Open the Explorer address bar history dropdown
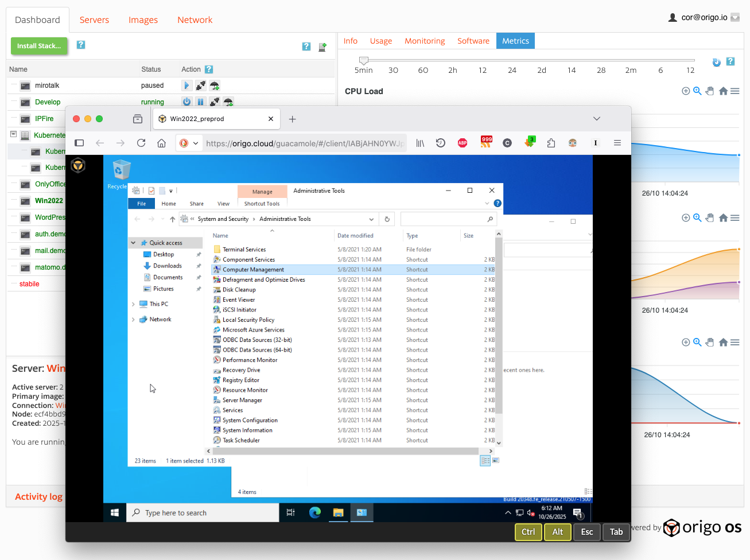The height and width of the screenshot is (560, 750). tap(371, 219)
